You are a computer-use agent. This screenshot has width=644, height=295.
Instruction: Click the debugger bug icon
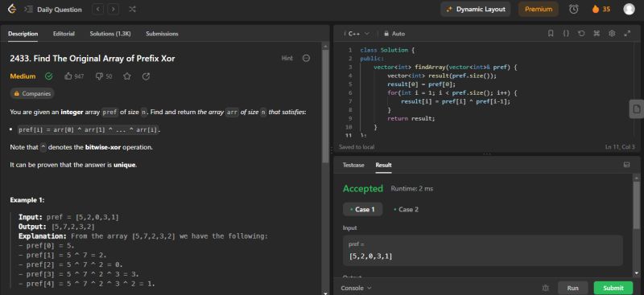tap(546, 288)
